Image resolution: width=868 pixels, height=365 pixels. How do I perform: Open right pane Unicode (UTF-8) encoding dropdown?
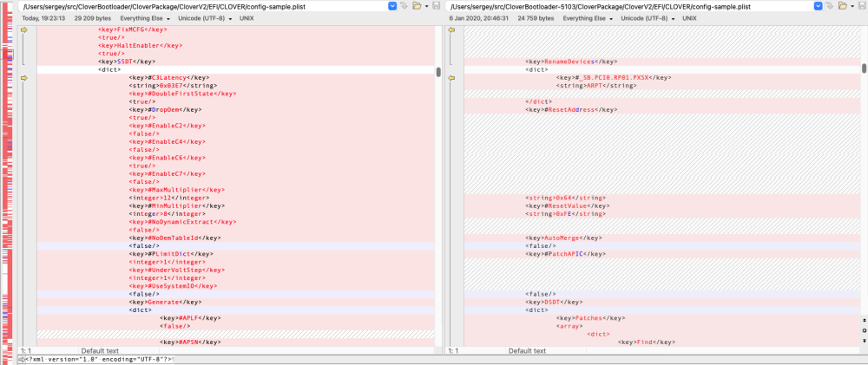[648, 18]
